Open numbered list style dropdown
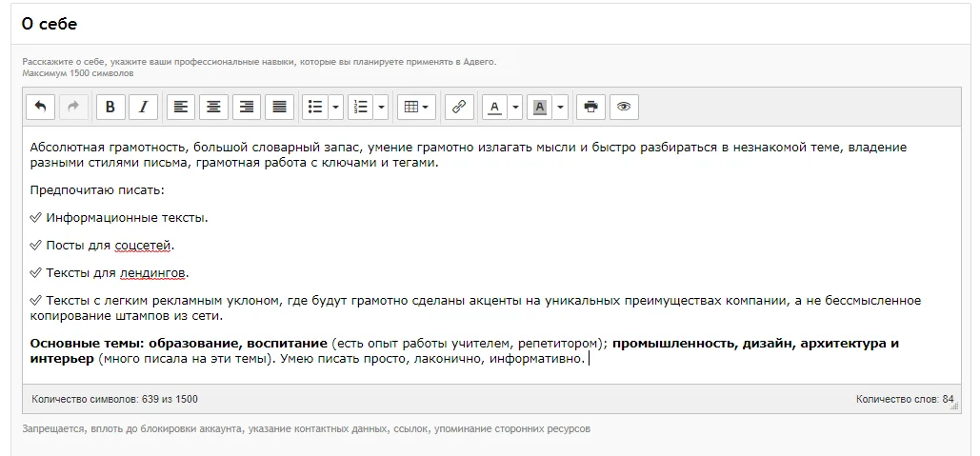Image resolution: width=980 pixels, height=456 pixels. coord(381,107)
